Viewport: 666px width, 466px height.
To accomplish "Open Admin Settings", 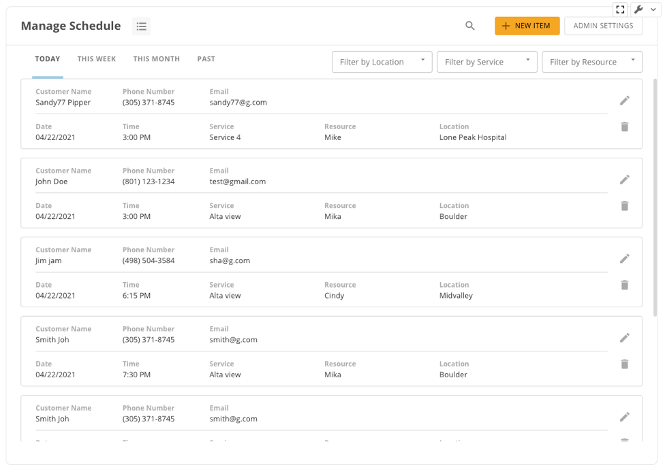I will 603,26.
